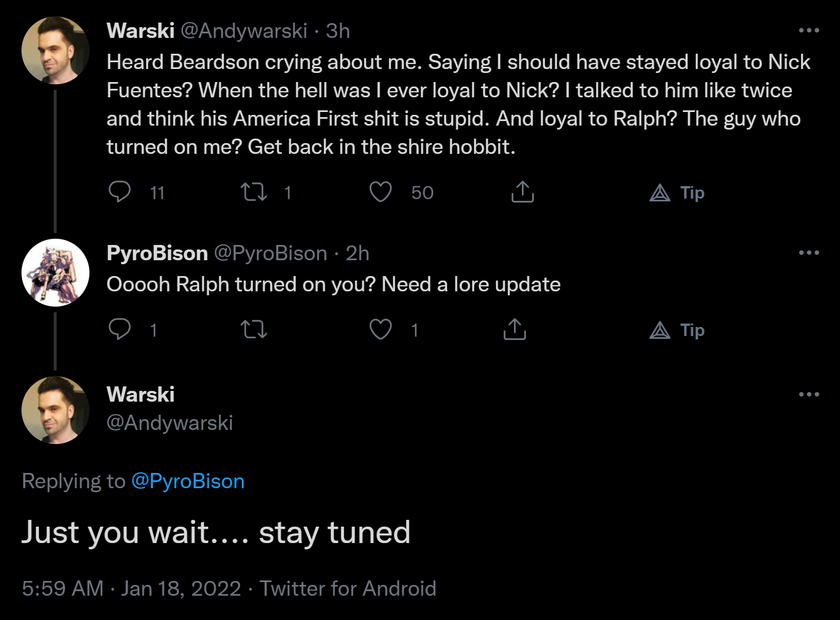This screenshot has width=840, height=620.
Task: Open the @PyroBison mention link
Action: (188, 481)
